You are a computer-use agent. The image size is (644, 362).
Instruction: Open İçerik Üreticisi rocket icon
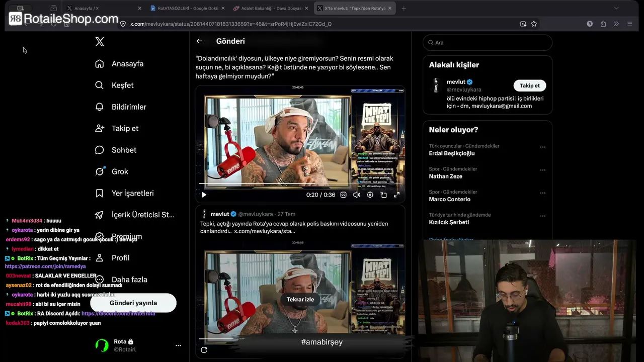100,215
